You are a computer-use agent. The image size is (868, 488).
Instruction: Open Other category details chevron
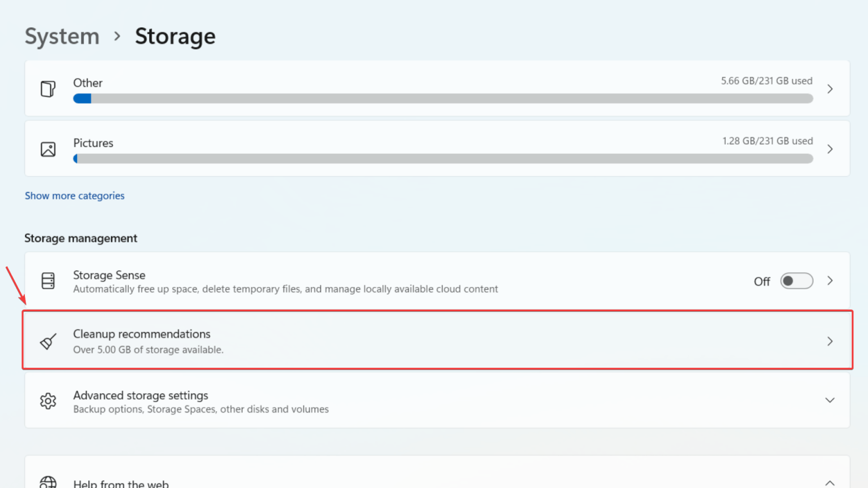830,89
